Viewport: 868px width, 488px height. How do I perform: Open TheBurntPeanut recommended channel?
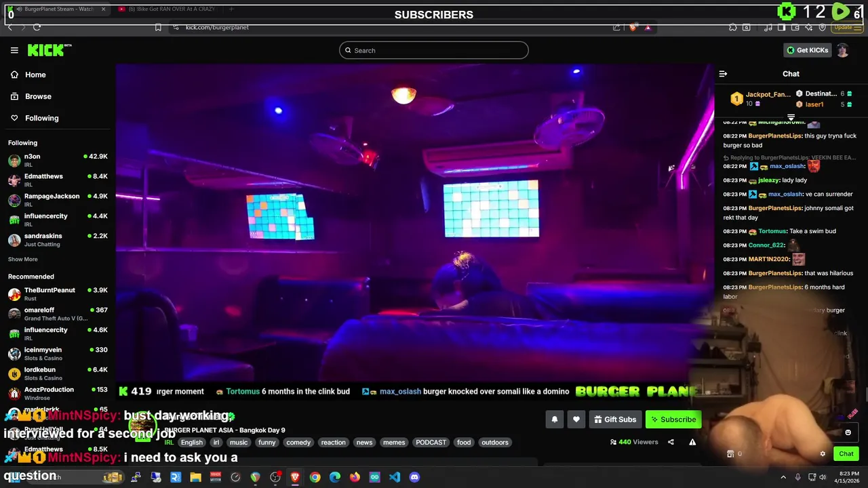(x=58, y=293)
